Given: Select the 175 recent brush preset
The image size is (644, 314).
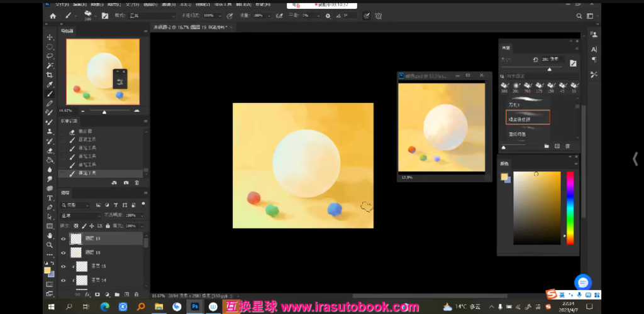Looking at the screenshot, I should 539,87.
